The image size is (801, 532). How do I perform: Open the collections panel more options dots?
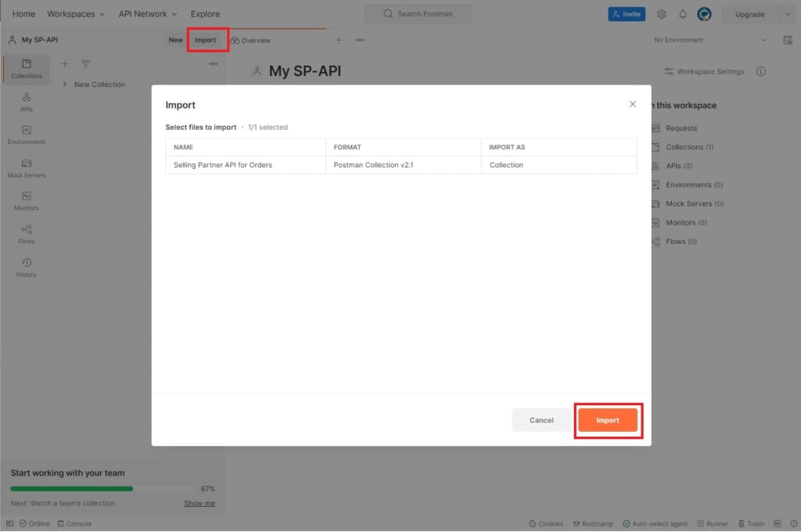[x=213, y=64]
